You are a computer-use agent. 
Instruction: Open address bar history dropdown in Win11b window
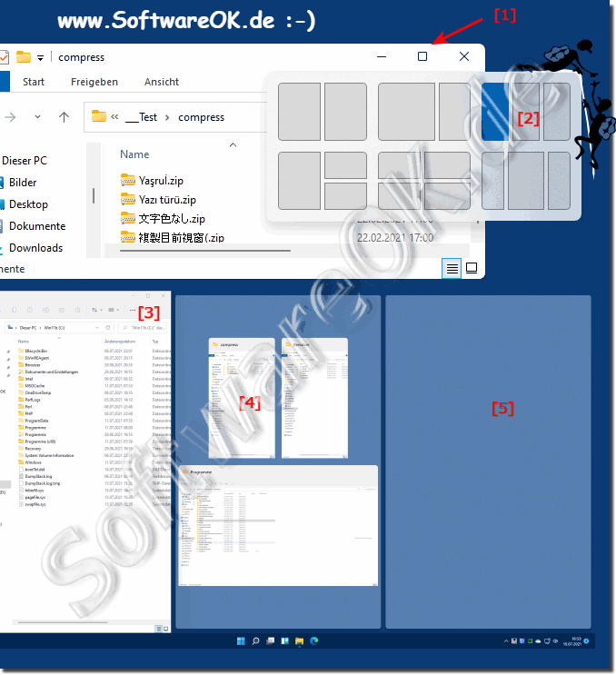click(97, 328)
